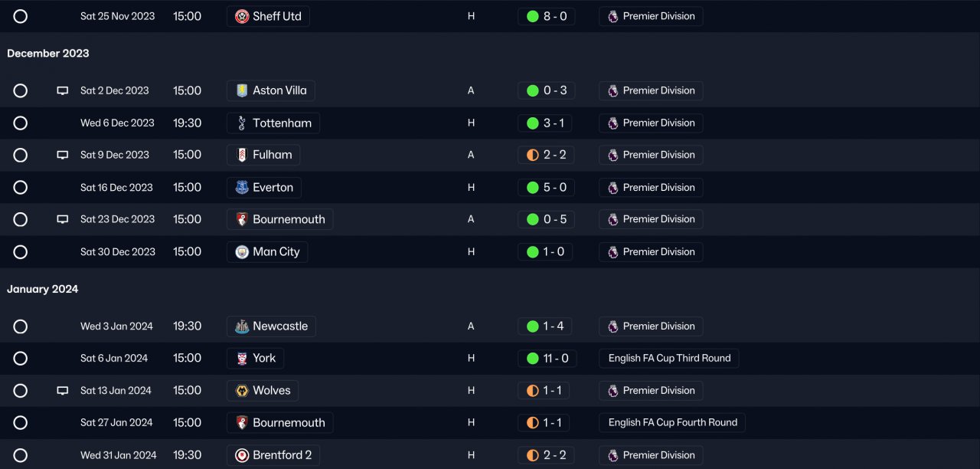The width and height of the screenshot is (980, 469).
Task: Open the 8 - 0 Sheff Utd result
Action: click(x=547, y=16)
